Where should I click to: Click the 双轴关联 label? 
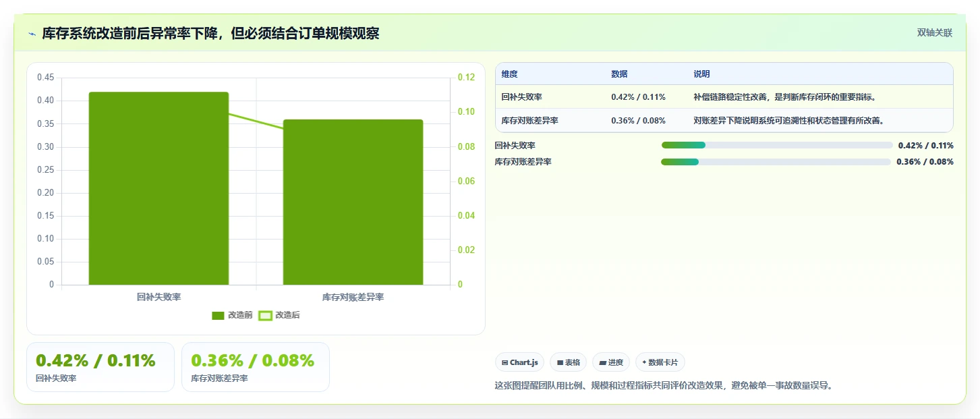tap(934, 32)
